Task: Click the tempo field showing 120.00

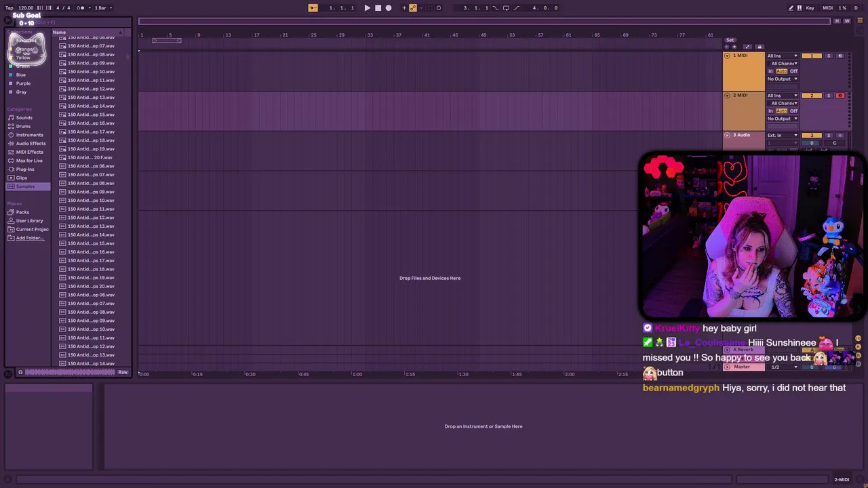Action: point(26,8)
